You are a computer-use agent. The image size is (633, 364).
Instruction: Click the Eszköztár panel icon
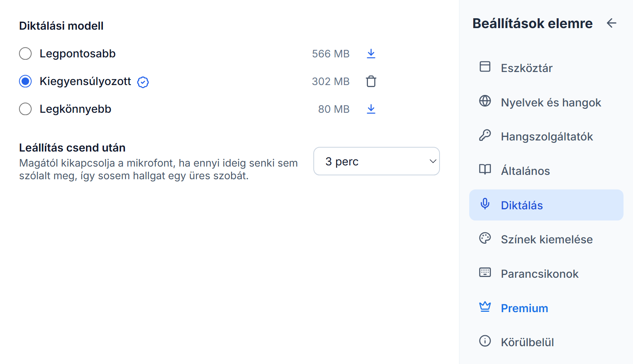485,66
